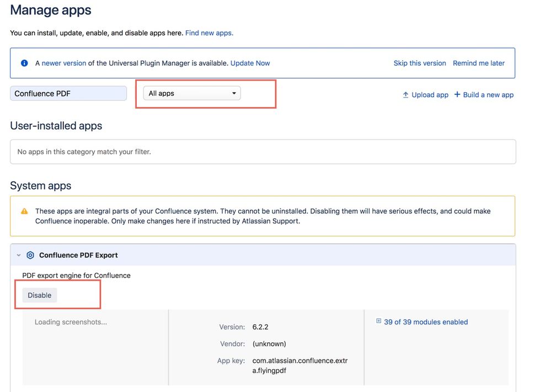551x392 pixels.
Task: Choose Skip this version
Action: 420,63
